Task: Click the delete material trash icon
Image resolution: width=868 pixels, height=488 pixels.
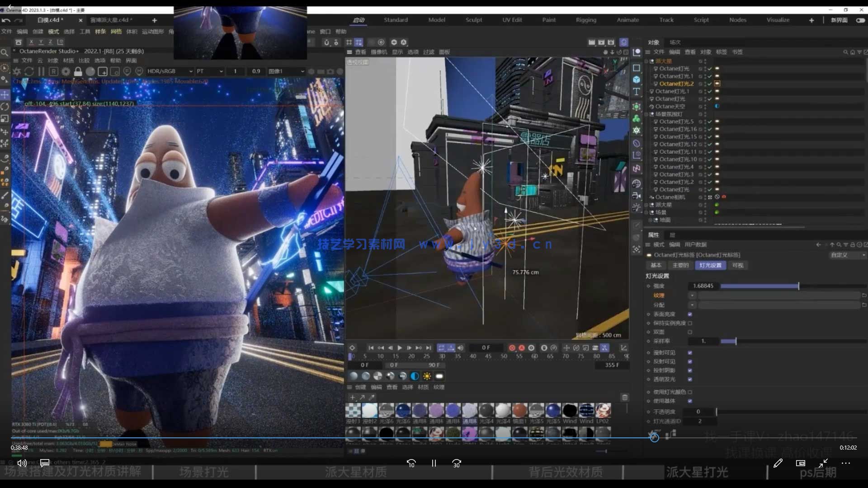Action: [x=625, y=398]
